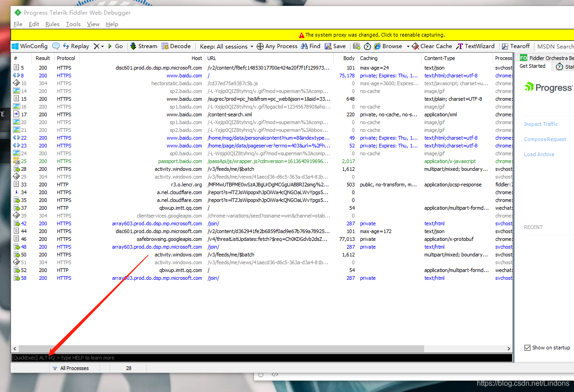This screenshot has height=392, width=574.
Task: Replay the selected sessions
Action: pos(76,46)
